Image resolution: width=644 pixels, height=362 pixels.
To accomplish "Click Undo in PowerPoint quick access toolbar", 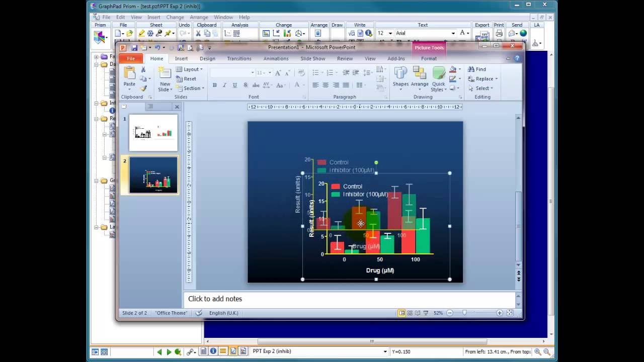I will [157, 48].
